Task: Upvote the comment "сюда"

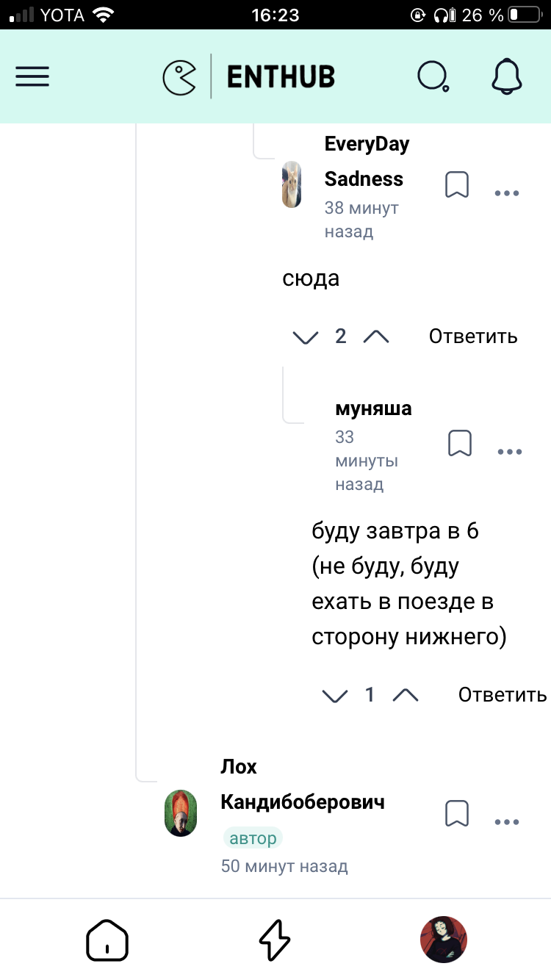Action: [x=376, y=336]
